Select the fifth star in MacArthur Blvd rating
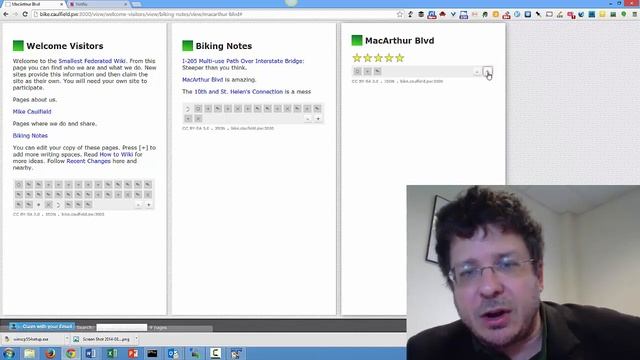The width and height of the screenshot is (640, 360). point(400,58)
